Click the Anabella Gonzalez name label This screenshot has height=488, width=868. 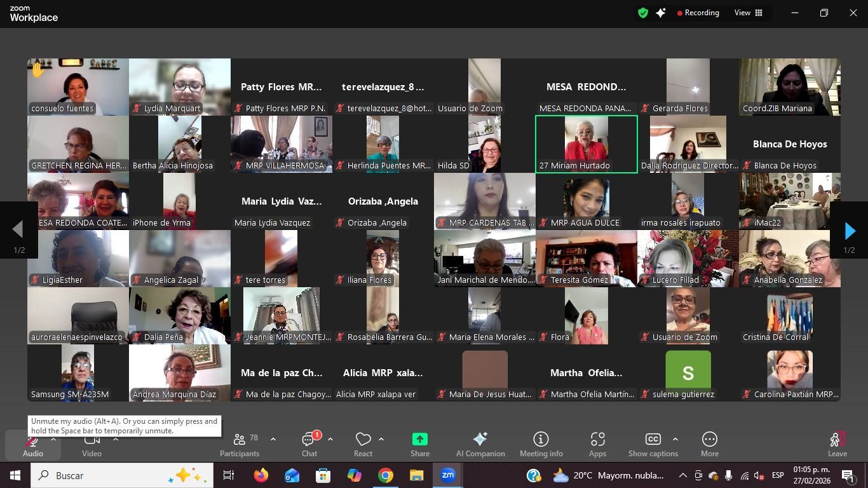pyautogui.click(x=788, y=280)
